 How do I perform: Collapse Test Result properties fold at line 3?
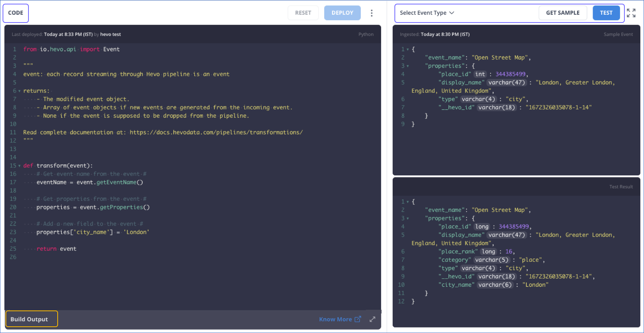pos(408,219)
